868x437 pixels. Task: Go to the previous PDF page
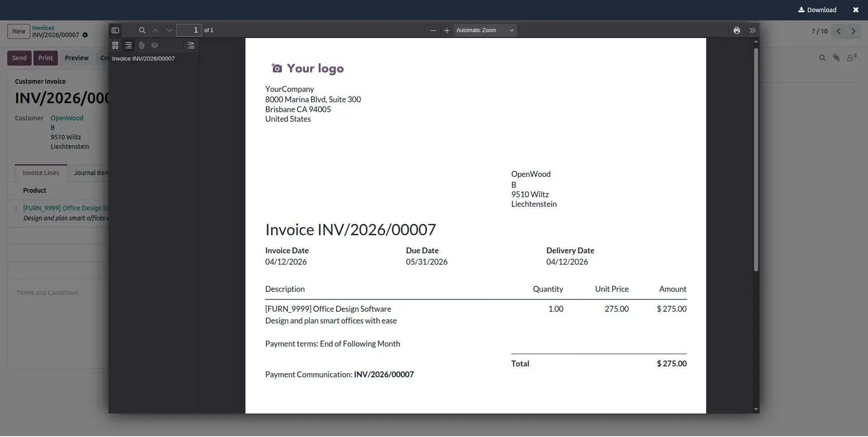tap(156, 30)
